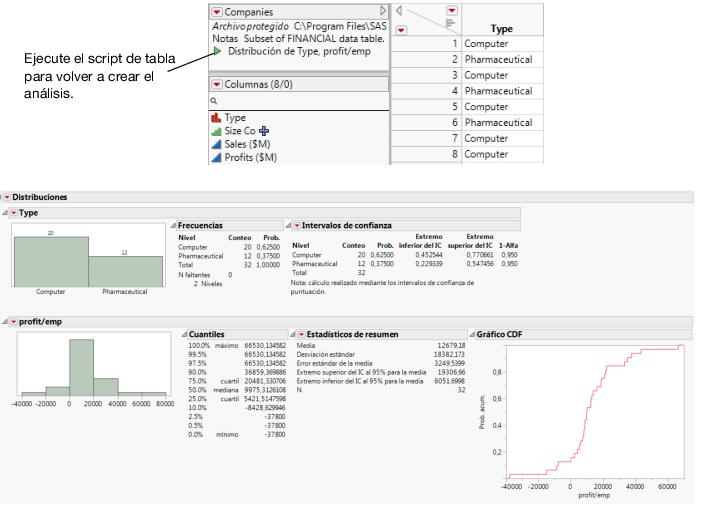Collapse the Estadísticos de resumen section
706x513 pixels.
(x=293, y=334)
